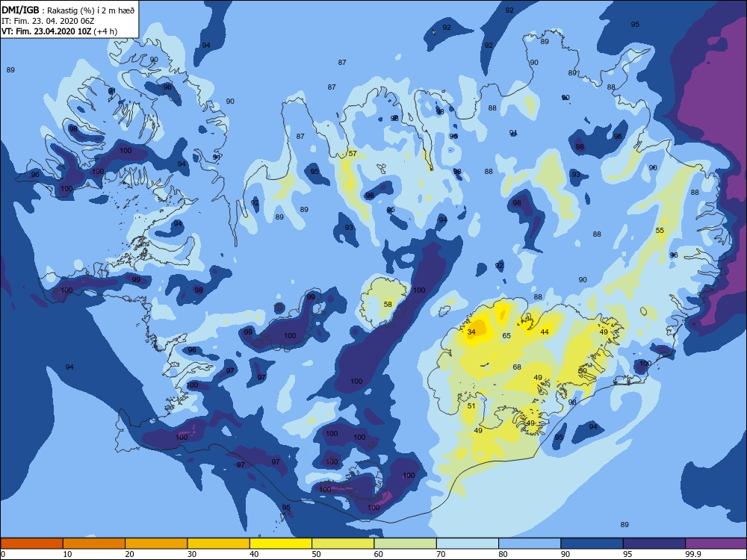Image resolution: width=747 pixels, height=560 pixels.
Task: Click the 30–40 amber legend swatch
Action: (x=219, y=544)
